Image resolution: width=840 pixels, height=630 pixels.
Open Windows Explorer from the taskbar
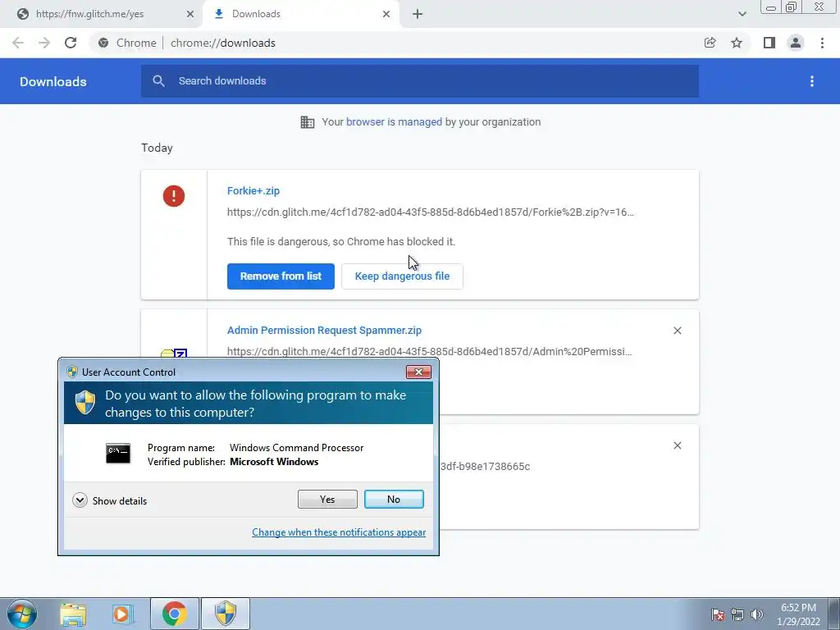pos(73,614)
